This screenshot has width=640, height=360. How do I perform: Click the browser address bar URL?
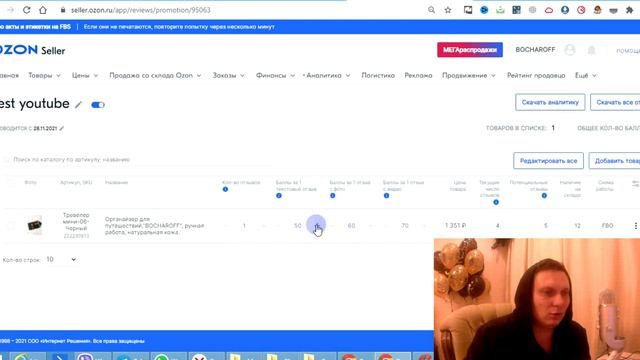point(140,10)
